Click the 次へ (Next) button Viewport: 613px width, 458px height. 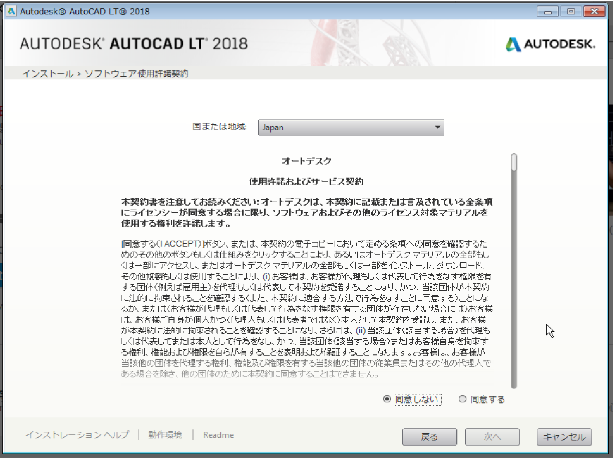[x=492, y=437]
